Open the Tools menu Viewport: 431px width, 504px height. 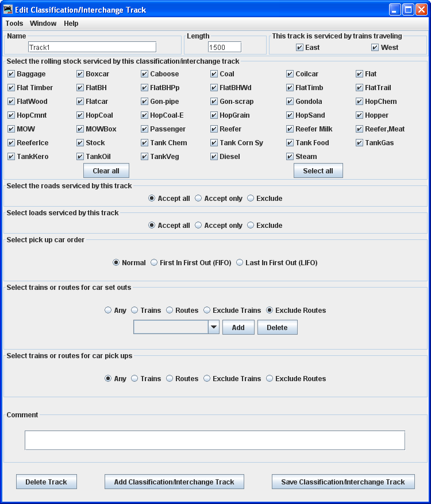click(x=14, y=24)
